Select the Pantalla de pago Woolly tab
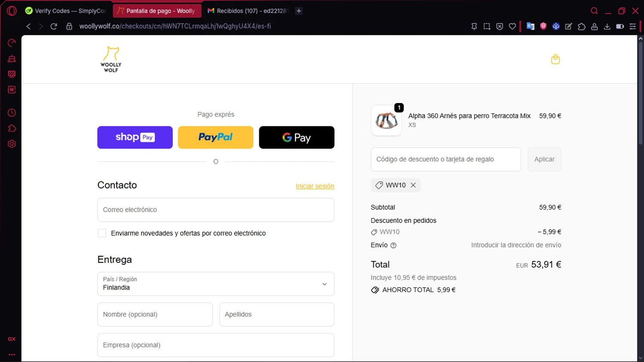Screen dimensions: 644x362 point(157,11)
